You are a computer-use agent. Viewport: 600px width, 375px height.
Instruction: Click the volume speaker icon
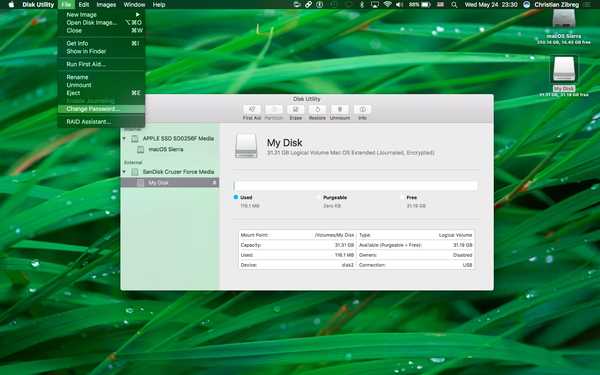[399, 5]
